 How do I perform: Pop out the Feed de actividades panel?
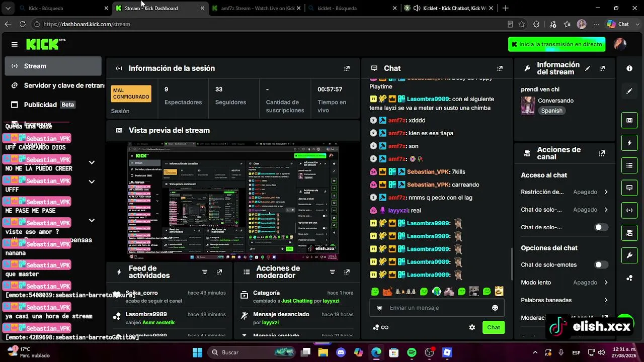click(x=219, y=272)
